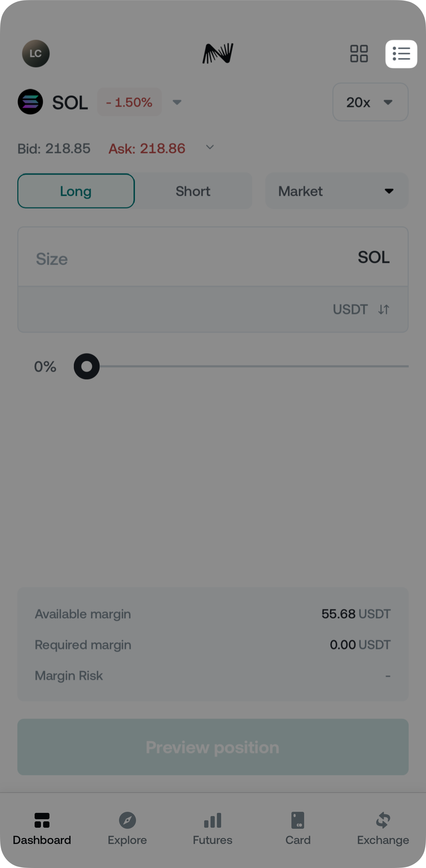
Task: Switch to the Short position
Action: click(x=193, y=191)
